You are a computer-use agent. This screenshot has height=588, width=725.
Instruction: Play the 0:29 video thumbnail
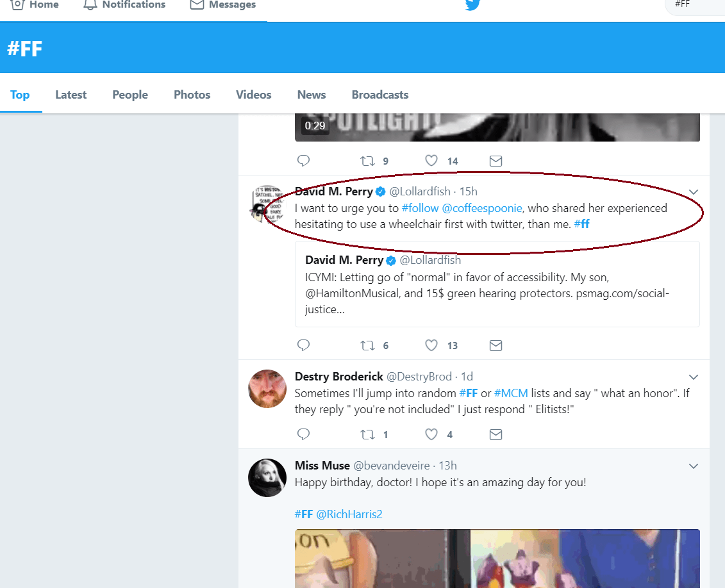497,127
